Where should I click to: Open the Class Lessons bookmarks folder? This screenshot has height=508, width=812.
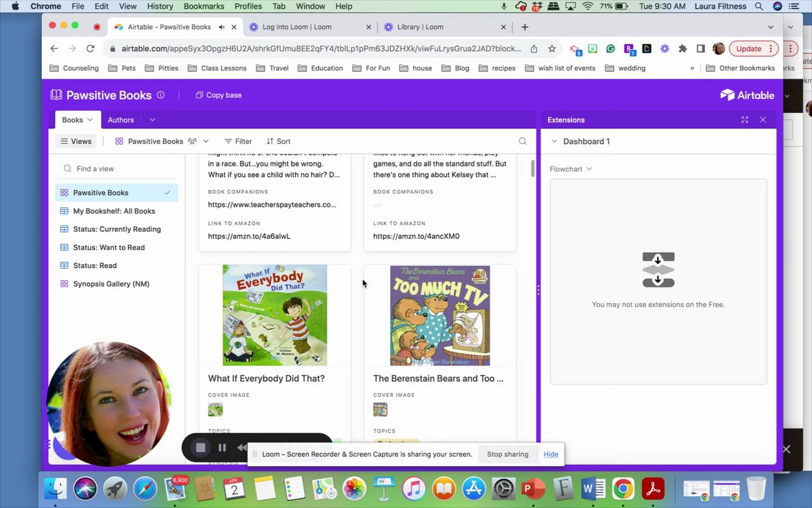point(217,68)
